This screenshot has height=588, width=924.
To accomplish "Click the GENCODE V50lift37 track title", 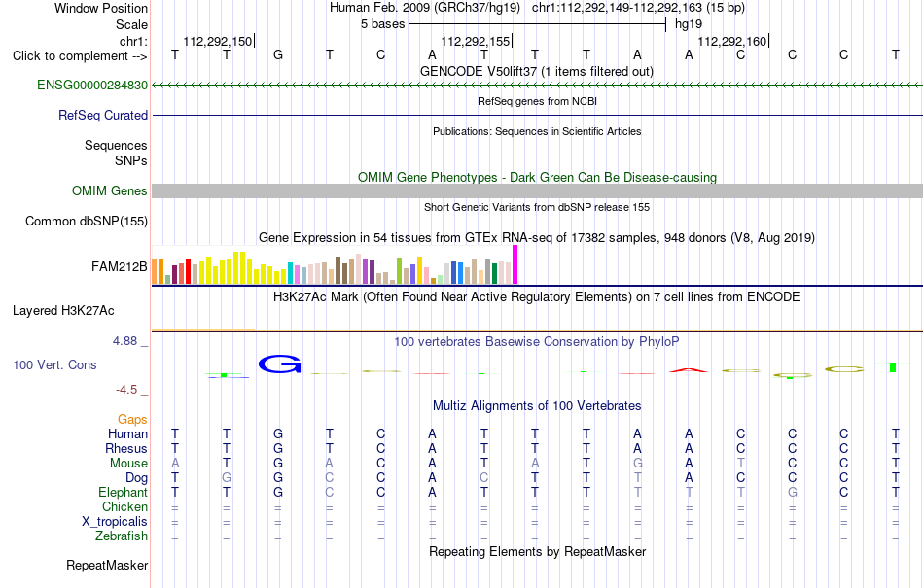I will click(537, 72).
